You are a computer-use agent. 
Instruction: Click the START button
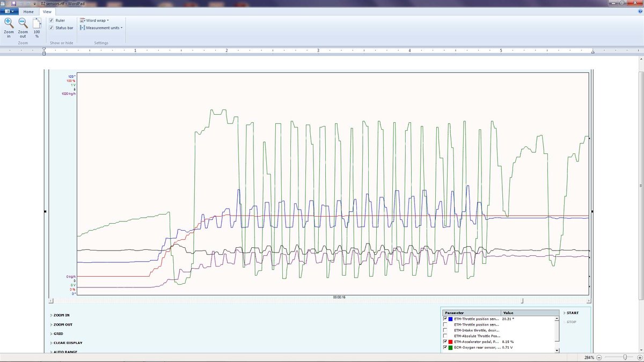[572, 313]
